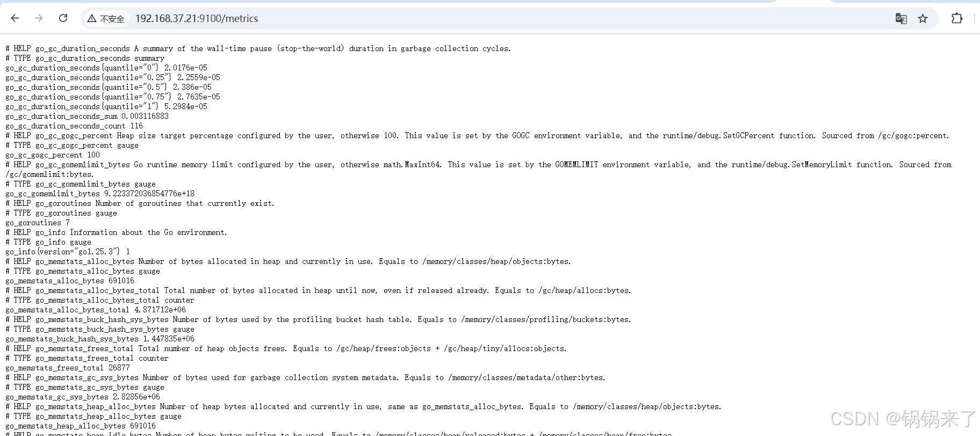Click the HELP line about Go environment information

pyautogui.click(x=116, y=232)
